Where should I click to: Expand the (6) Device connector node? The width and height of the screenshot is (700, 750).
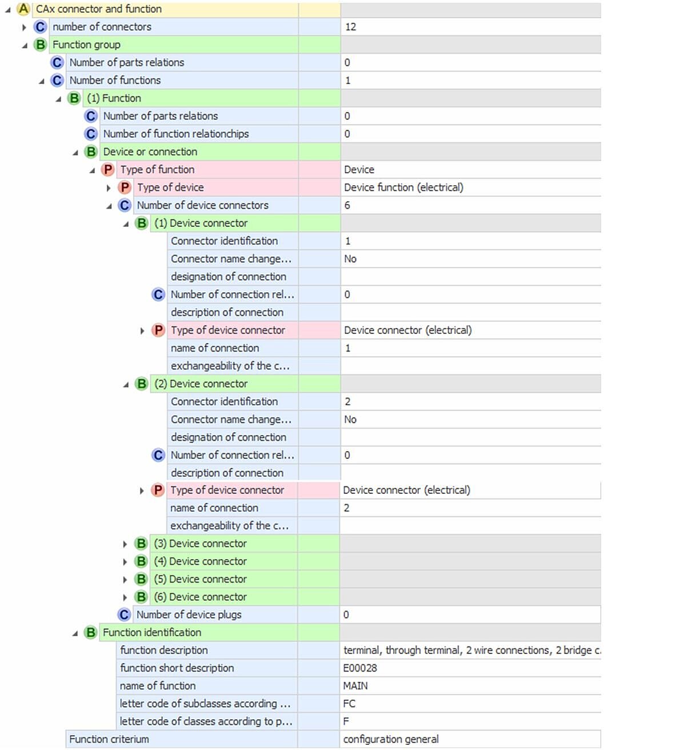coord(125,597)
